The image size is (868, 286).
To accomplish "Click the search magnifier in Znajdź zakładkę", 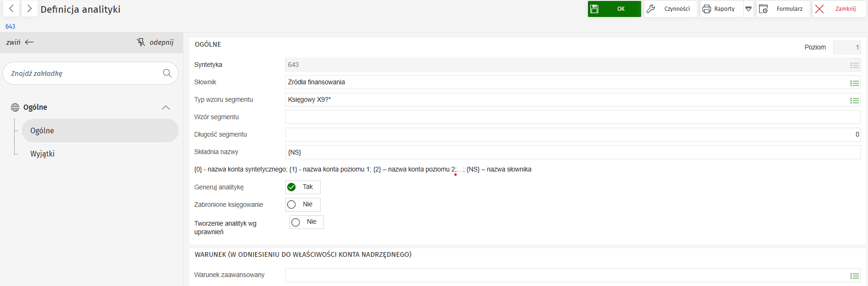I will tap(167, 74).
